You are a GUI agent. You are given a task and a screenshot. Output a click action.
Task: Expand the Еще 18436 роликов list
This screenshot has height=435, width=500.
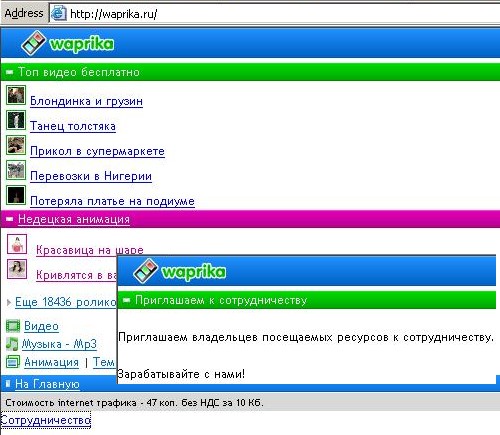click(66, 302)
